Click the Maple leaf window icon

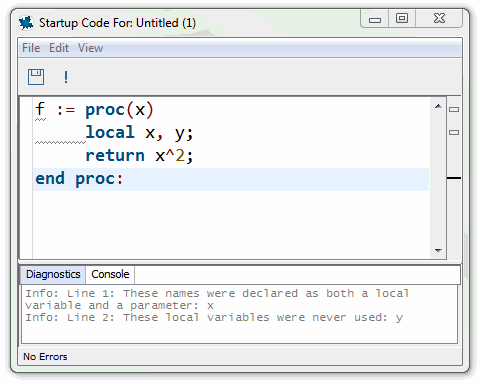coord(26,23)
